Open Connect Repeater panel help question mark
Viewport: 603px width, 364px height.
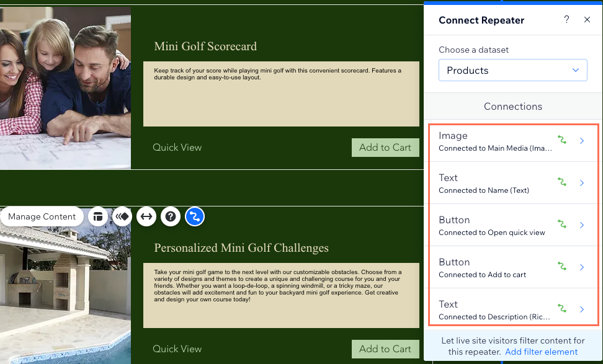(566, 19)
